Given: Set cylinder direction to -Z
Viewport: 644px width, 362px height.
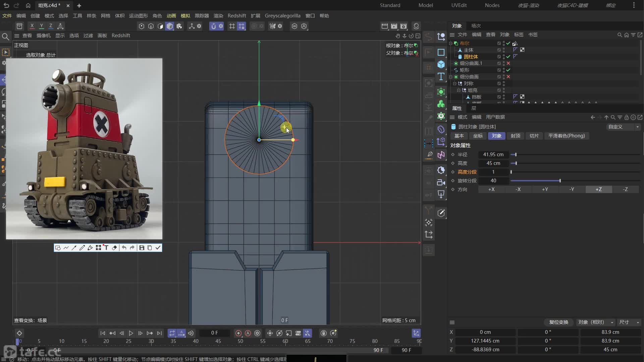Looking at the screenshot, I should (x=626, y=189).
